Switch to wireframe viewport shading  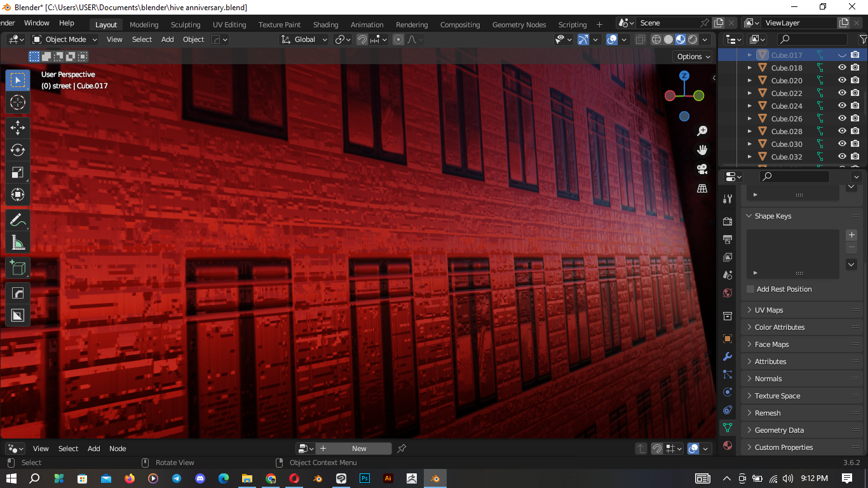click(656, 39)
